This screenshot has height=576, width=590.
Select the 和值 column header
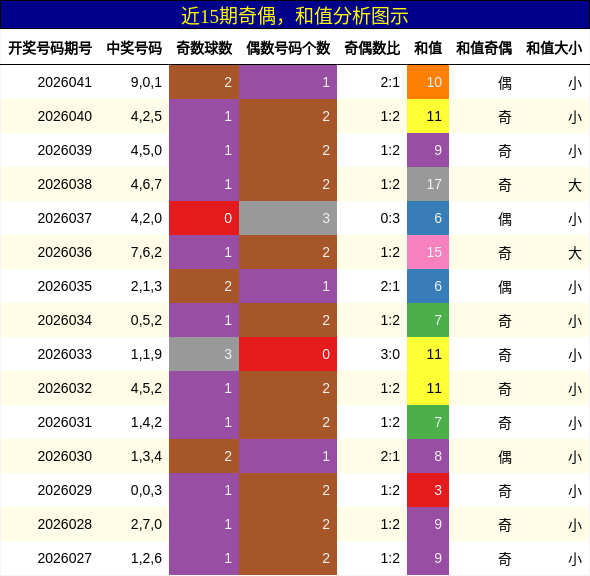click(x=428, y=48)
